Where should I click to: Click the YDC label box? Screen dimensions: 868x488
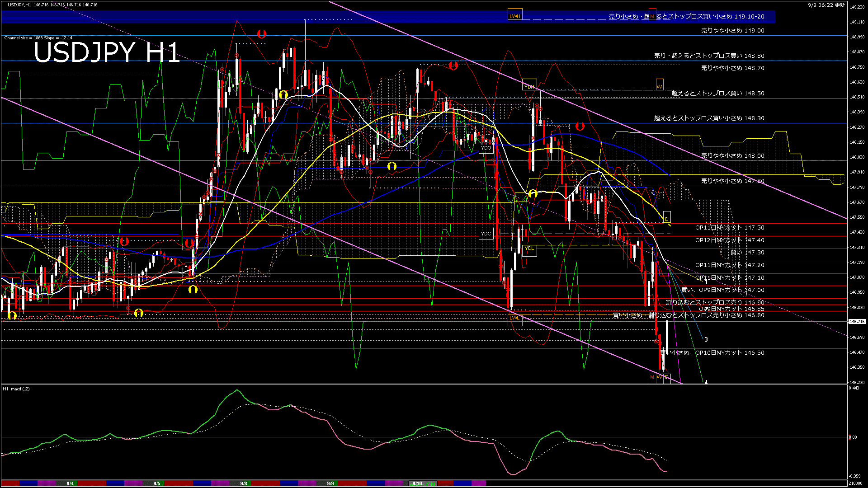point(486,234)
